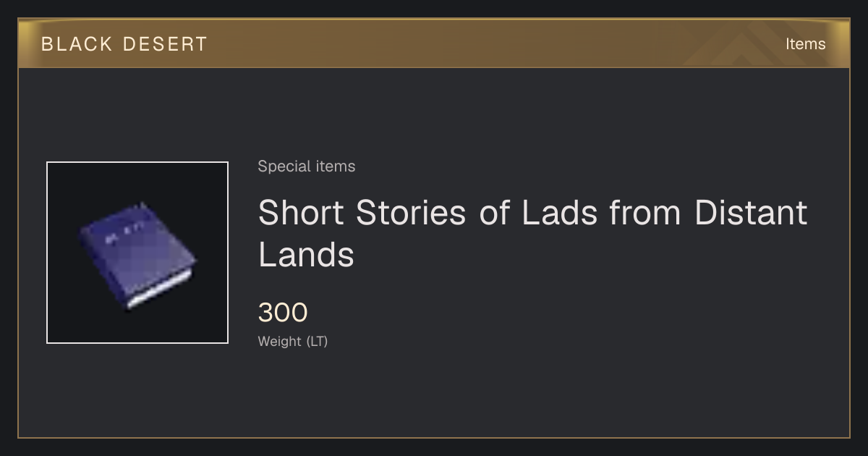Click the blue book item icon
The height and width of the screenshot is (456, 868).
[137, 256]
